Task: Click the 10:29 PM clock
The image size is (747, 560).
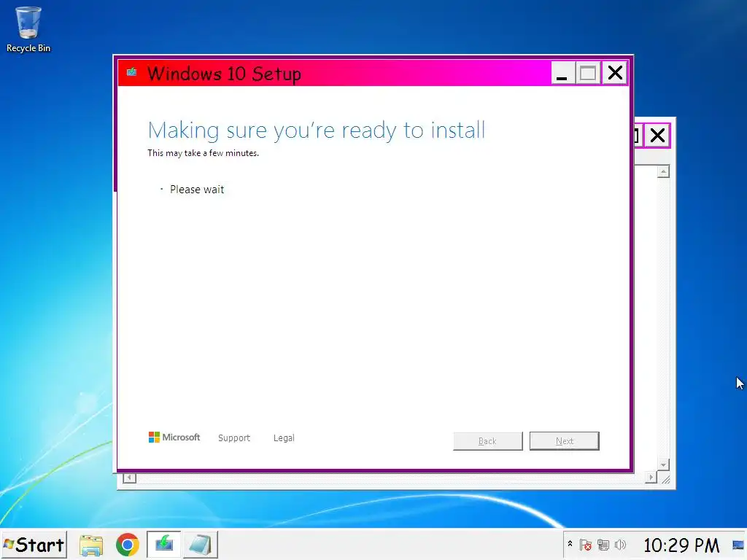Action: (x=681, y=545)
